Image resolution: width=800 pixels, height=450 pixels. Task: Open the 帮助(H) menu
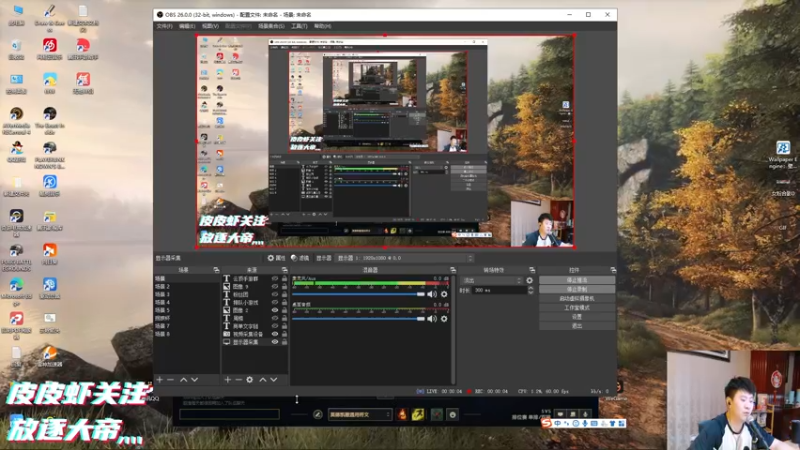(322, 26)
